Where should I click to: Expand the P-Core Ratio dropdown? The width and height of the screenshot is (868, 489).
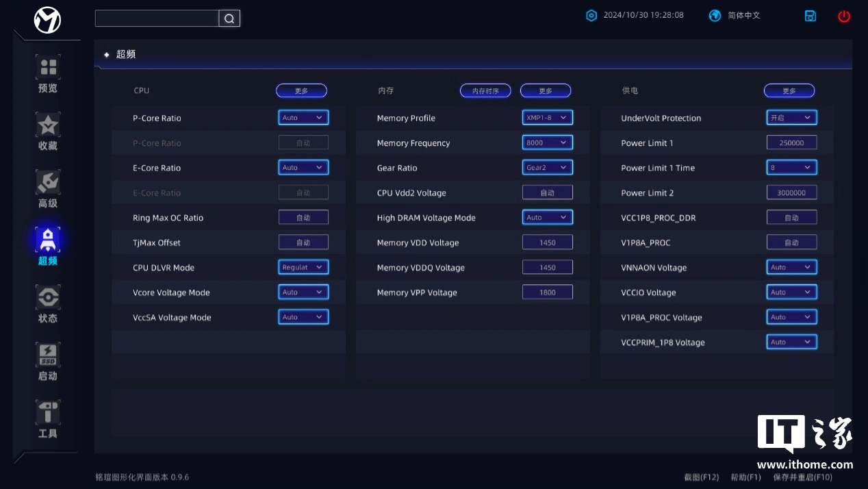(303, 118)
